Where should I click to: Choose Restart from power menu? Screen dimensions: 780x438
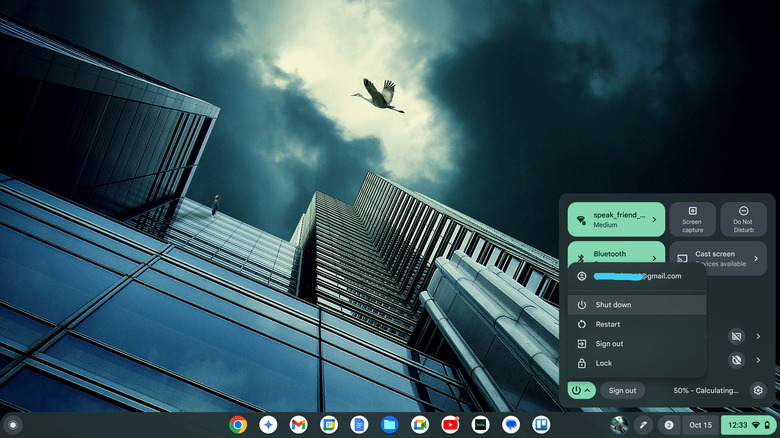click(608, 324)
